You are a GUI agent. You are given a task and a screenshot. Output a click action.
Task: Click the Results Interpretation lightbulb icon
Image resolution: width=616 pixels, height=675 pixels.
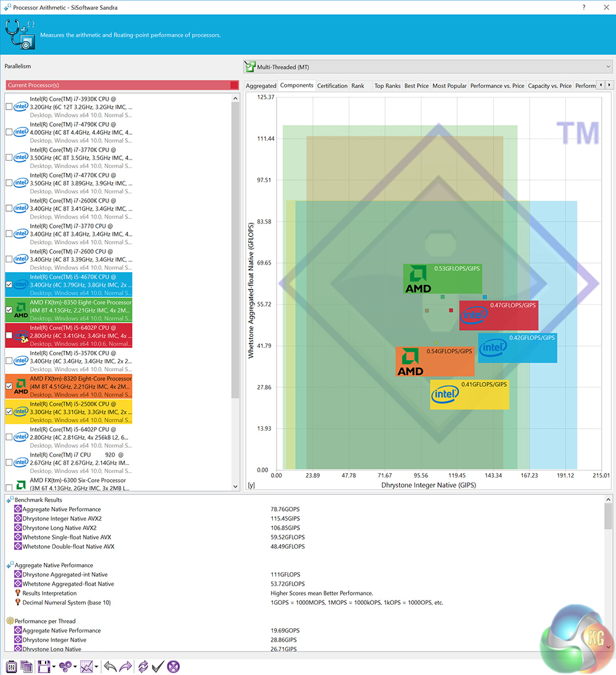tap(18, 592)
